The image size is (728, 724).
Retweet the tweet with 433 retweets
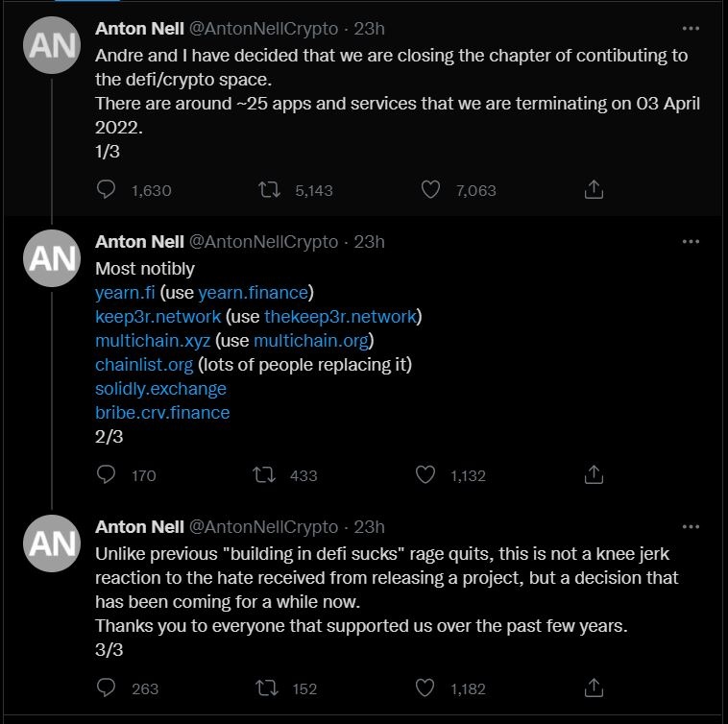pos(262,474)
